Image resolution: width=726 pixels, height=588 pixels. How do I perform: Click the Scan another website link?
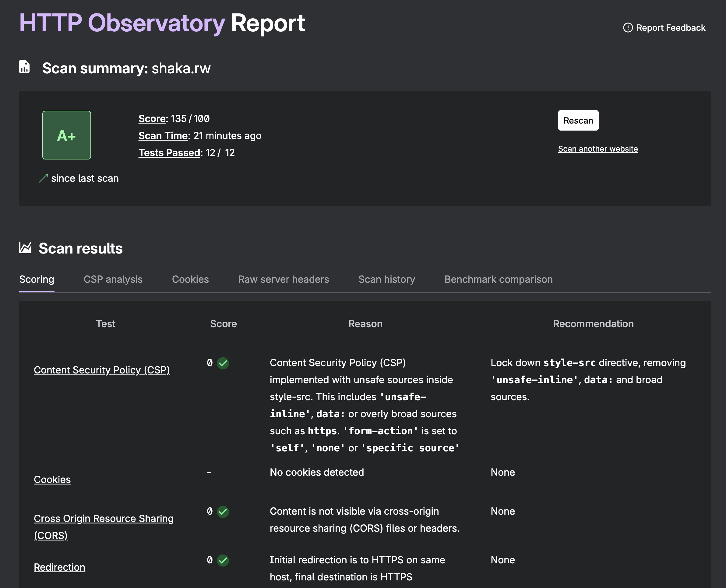[x=598, y=149]
